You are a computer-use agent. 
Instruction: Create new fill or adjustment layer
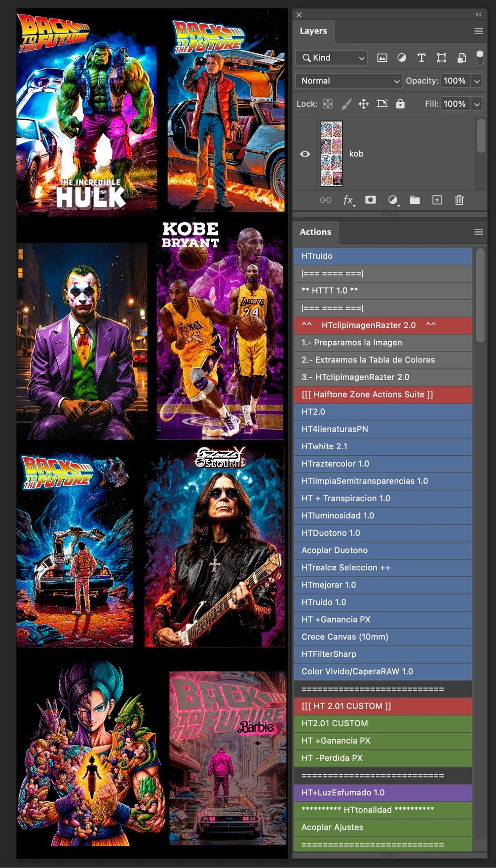(x=393, y=200)
